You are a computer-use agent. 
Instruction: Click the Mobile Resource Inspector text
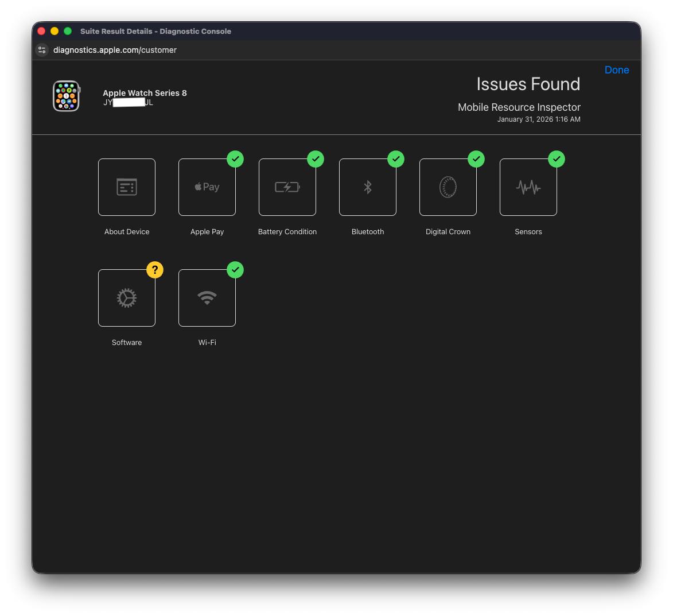519,107
